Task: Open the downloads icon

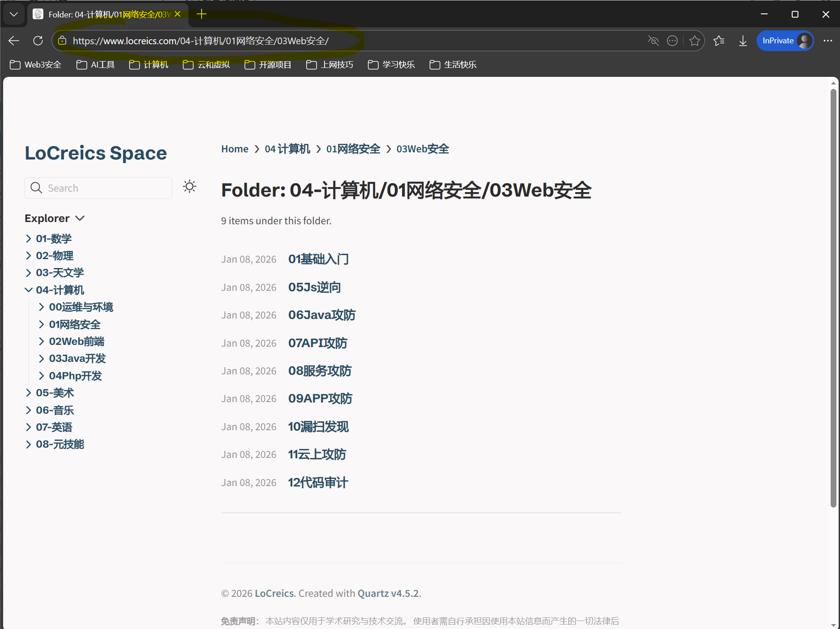Action: (743, 41)
